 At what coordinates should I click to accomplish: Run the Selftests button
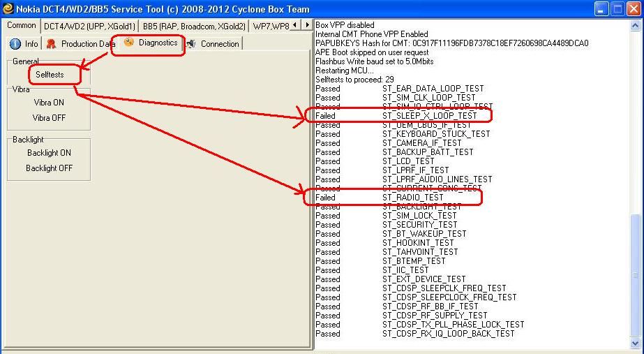click(x=50, y=75)
